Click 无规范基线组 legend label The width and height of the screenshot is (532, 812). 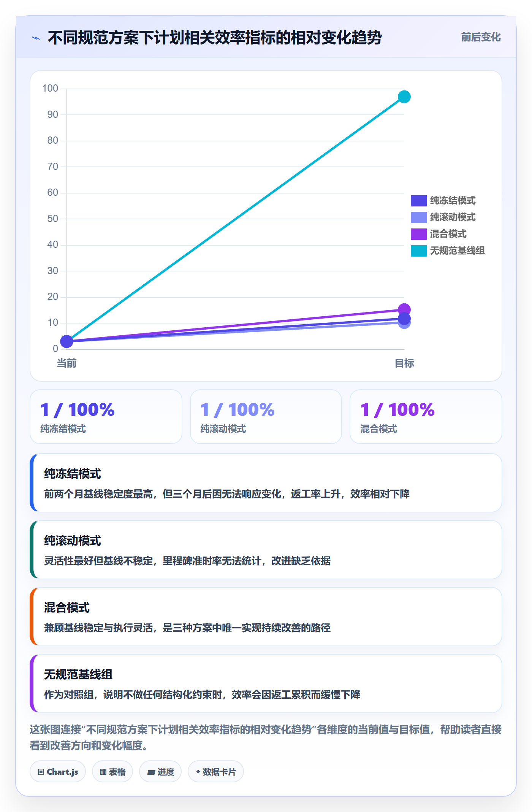click(457, 251)
